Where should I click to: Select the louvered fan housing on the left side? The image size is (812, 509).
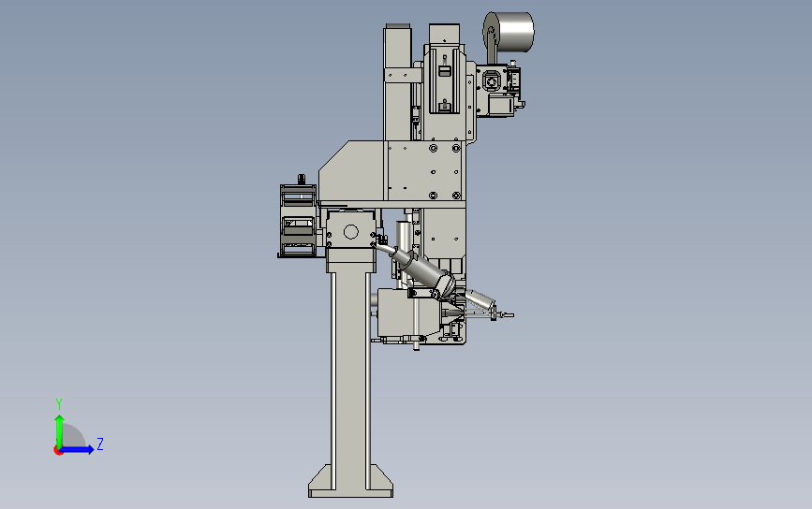[x=298, y=221]
